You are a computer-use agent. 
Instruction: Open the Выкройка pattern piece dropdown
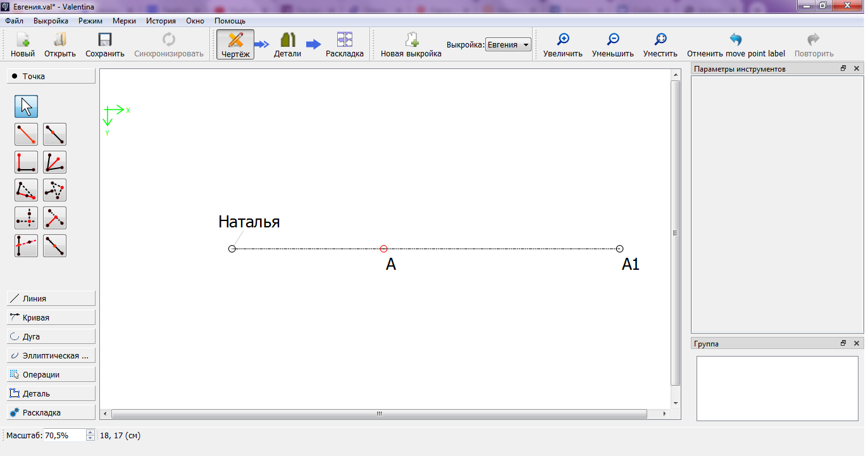[x=508, y=45]
